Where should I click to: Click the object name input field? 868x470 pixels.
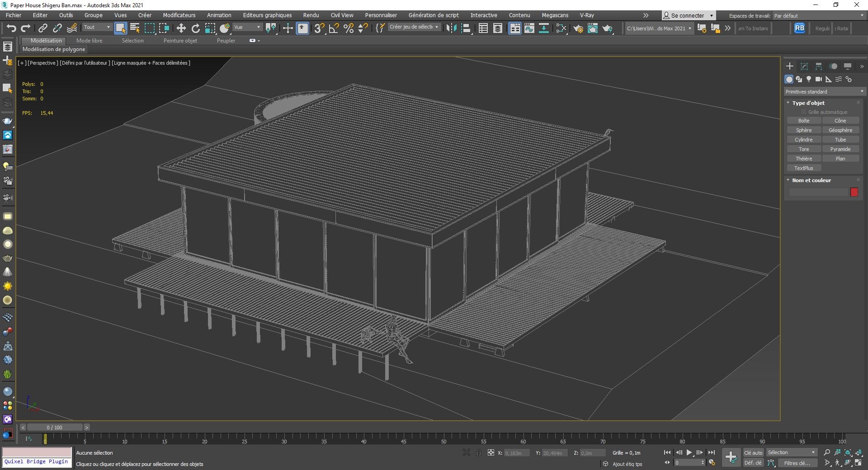tap(818, 192)
